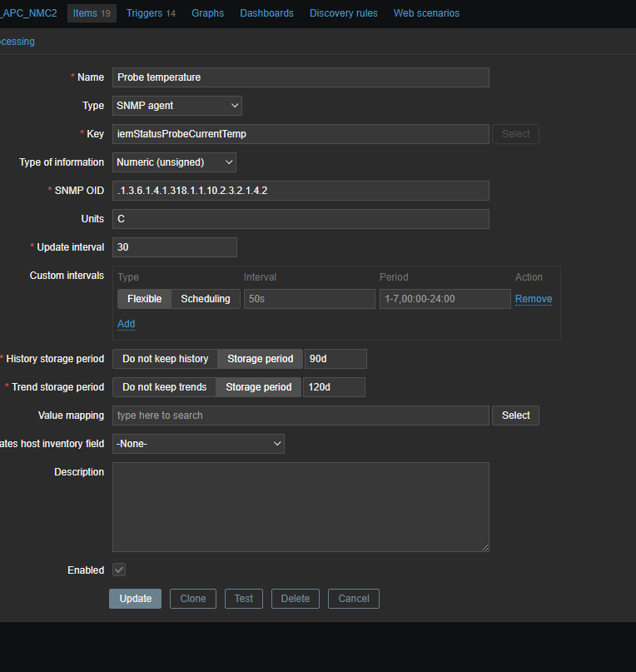Click the Test button
This screenshot has height=672, width=636.
[243, 599]
